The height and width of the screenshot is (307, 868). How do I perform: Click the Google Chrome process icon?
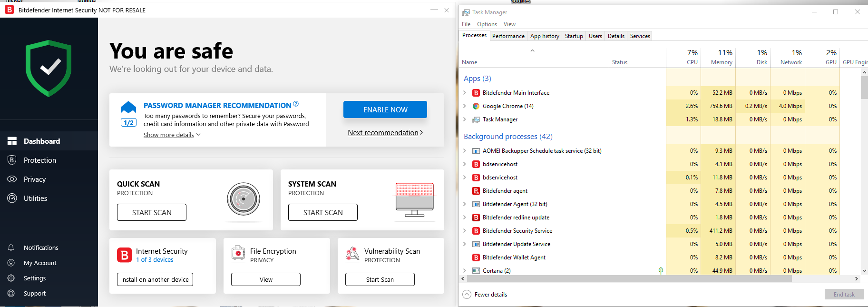(476, 106)
